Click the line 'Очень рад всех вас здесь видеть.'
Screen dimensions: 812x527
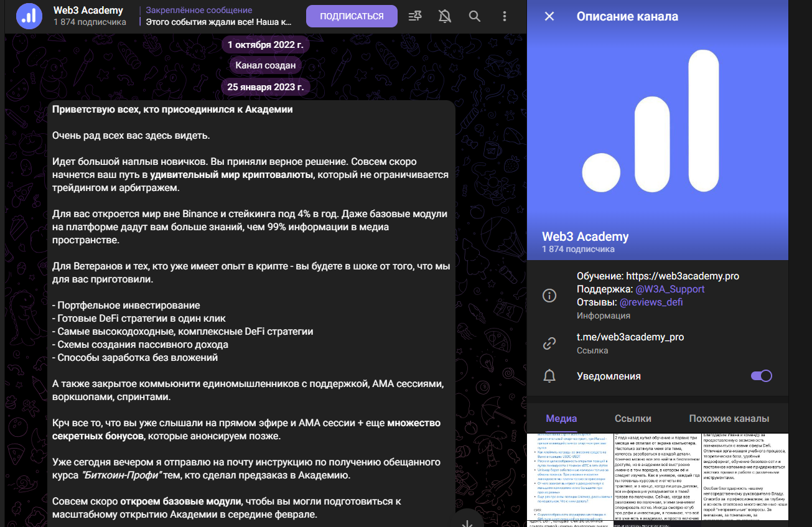131,136
